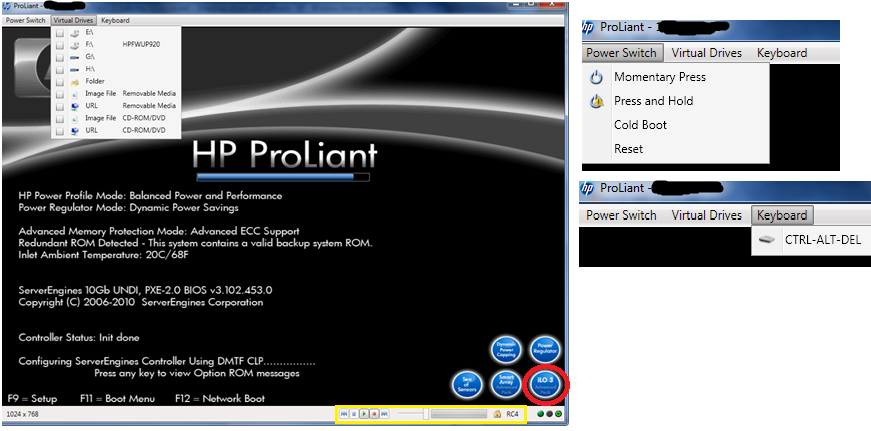The height and width of the screenshot is (431, 871).
Task: Click the gray playback progress bar
Action: tap(459, 414)
